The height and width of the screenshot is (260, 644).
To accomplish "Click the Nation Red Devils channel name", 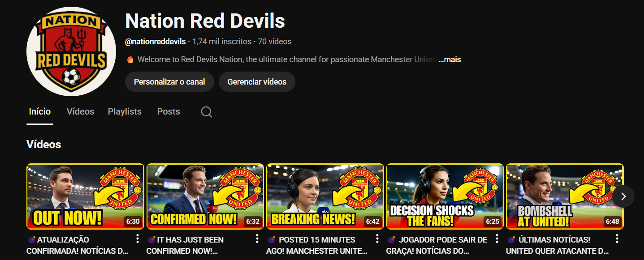I will click(x=205, y=21).
